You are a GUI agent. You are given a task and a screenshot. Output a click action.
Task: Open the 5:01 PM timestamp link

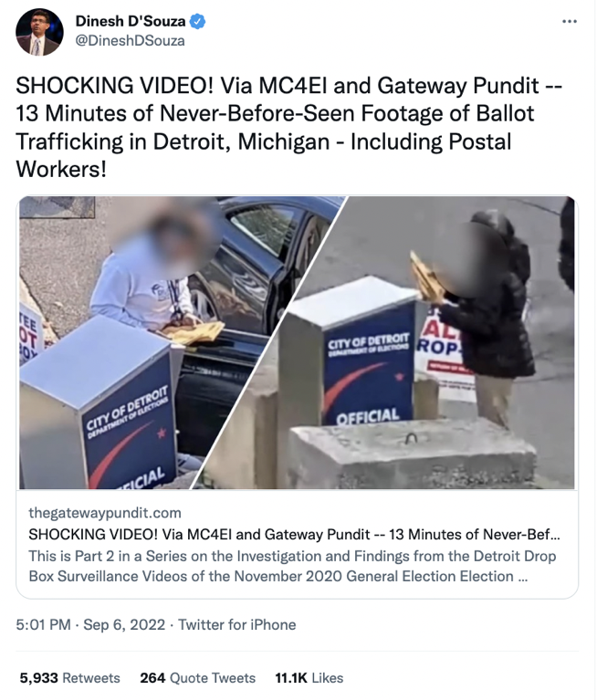point(43,624)
